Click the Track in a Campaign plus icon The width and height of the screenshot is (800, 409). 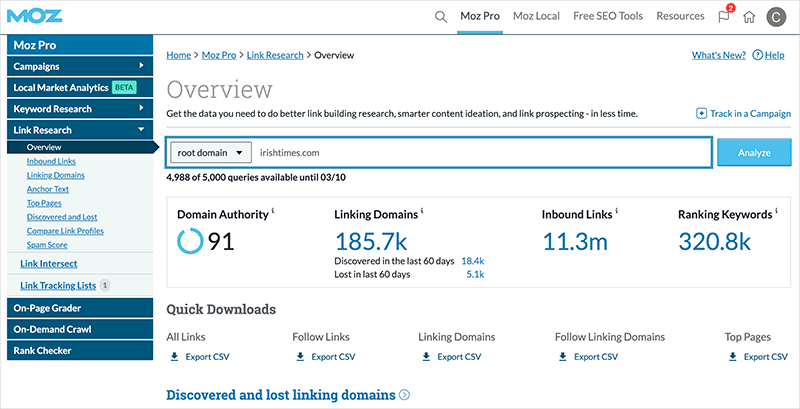pyautogui.click(x=702, y=113)
